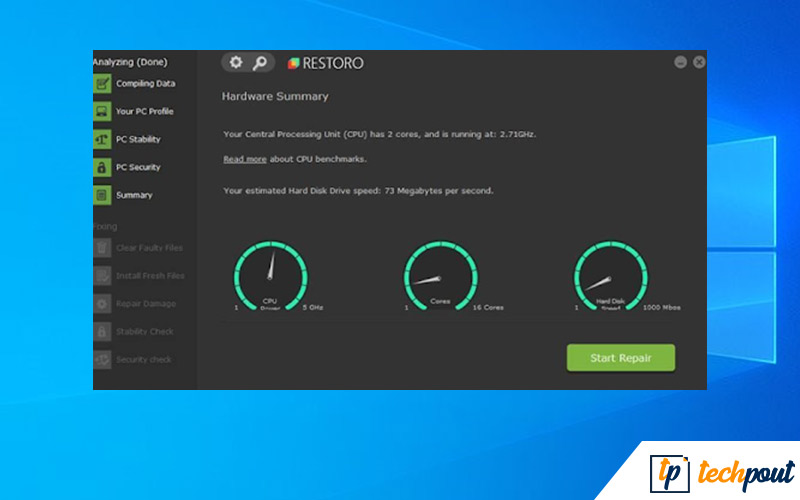Screen dimensions: 800x500
Task: Open the settings gear icon
Action: coord(236,62)
